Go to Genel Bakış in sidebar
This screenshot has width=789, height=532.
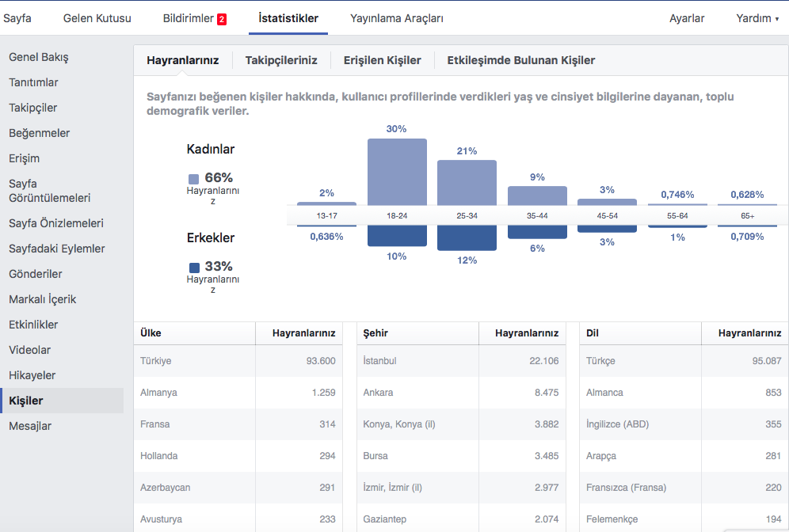(39, 57)
